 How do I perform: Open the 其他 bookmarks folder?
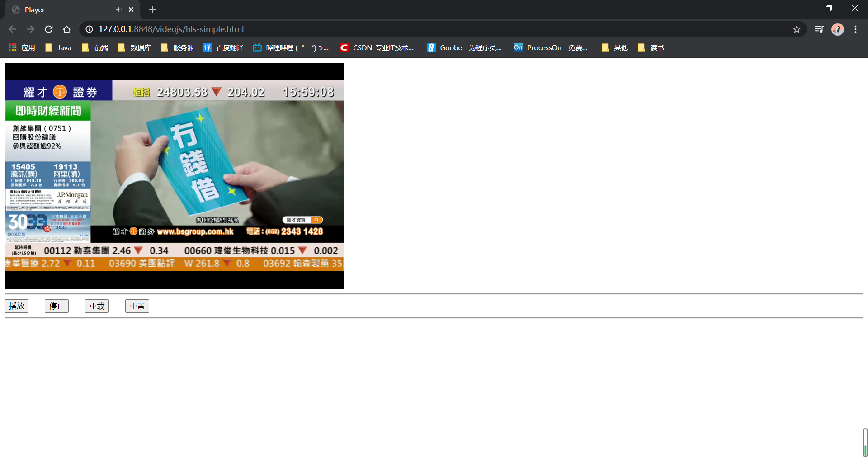point(615,47)
